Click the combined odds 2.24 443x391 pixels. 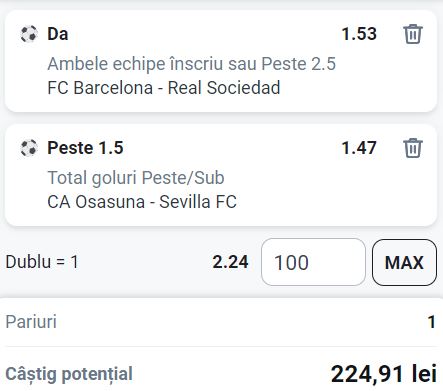230,262
